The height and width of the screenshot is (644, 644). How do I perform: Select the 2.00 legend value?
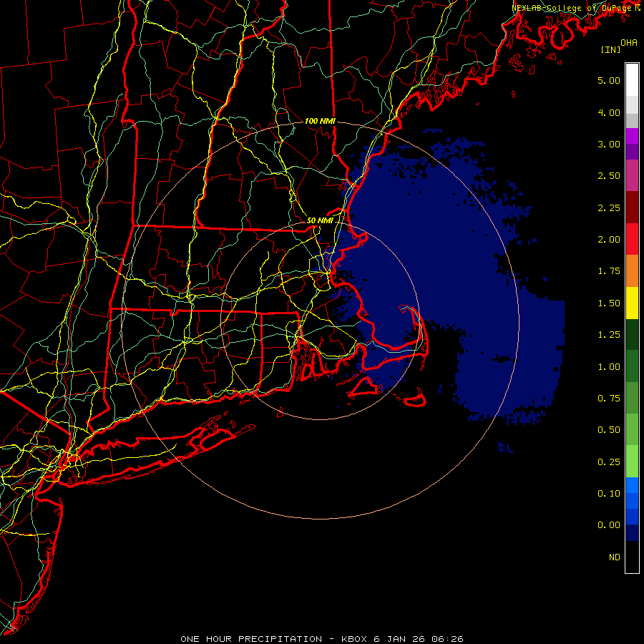coord(609,240)
